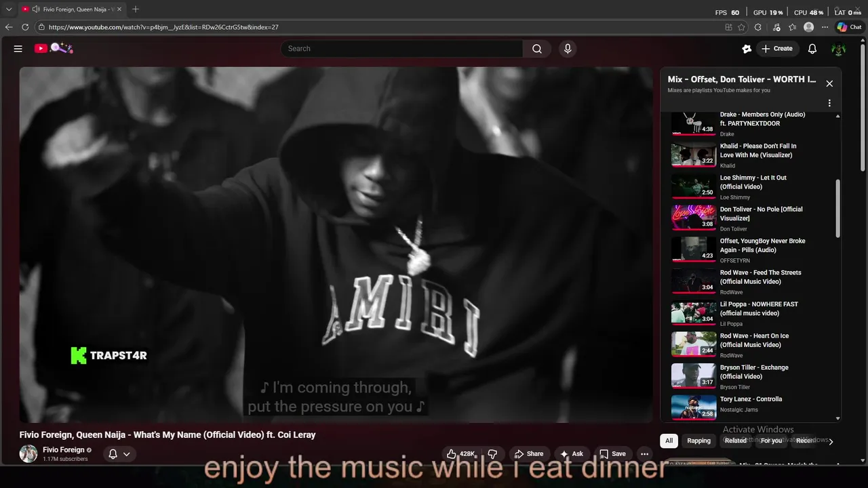Screen dimensions: 868x488
Task: Open the Fivio Foreign channel avatar
Action: pyautogui.click(x=28, y=454)
